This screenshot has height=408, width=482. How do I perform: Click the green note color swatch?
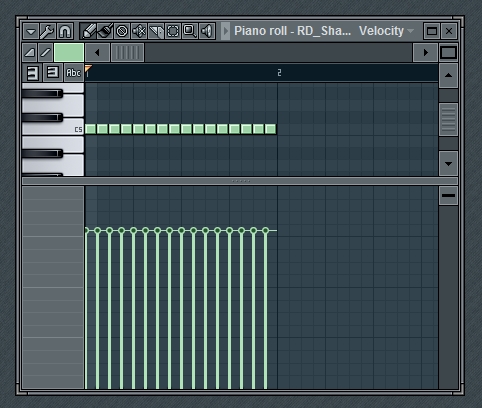[69, 52]
